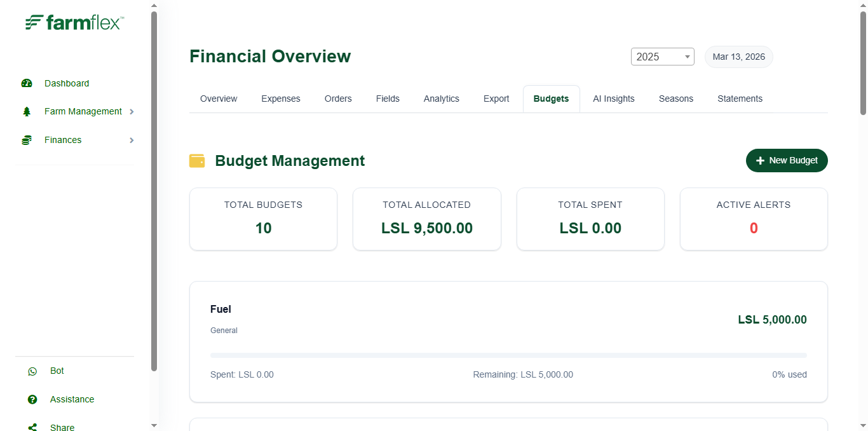The width and height of the screenshot is (868, 431).
Task: Click the Finances coins icon
Action: 27,140
